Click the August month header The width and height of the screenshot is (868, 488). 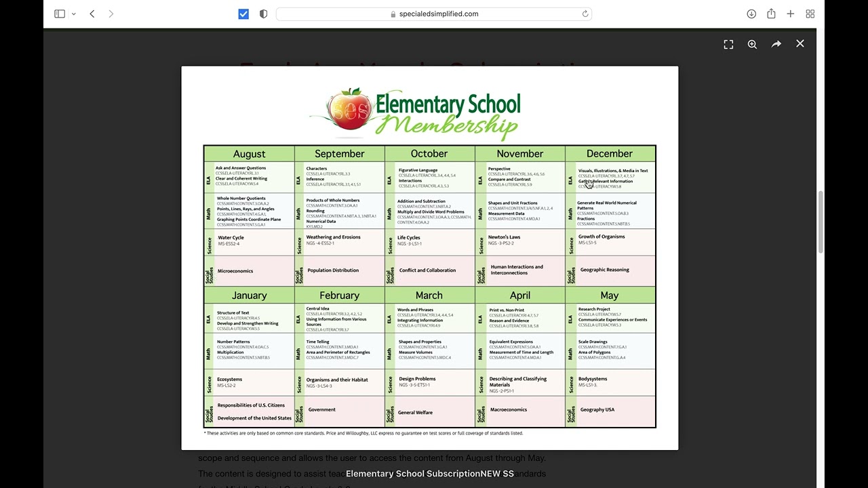pyautogui.click(x=249, y=154)
